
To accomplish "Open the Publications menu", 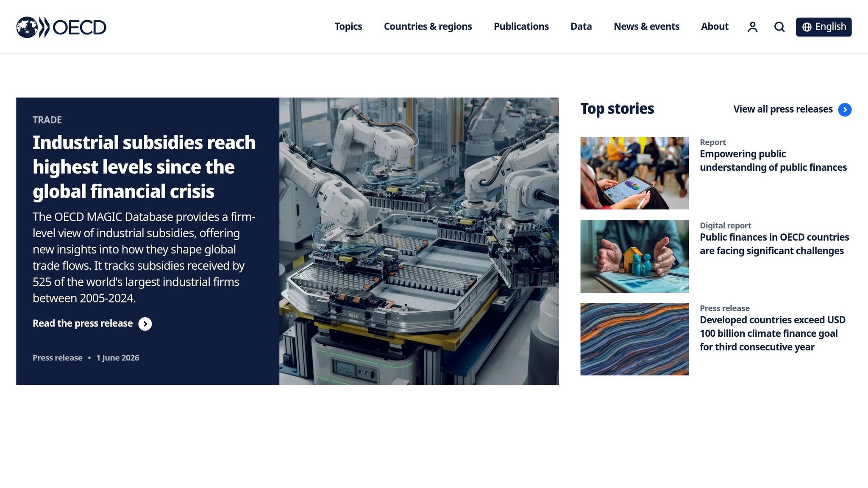I will pyautogui.click(x=521, y=27).
